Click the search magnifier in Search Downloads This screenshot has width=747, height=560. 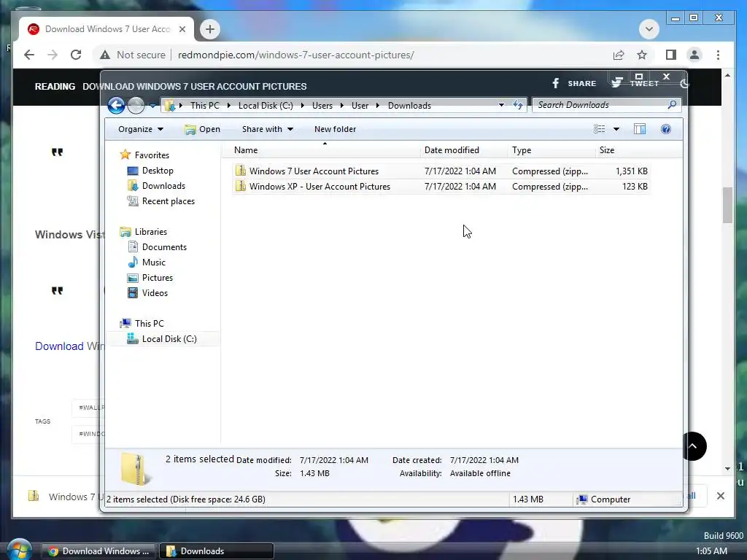click(672, 105)
